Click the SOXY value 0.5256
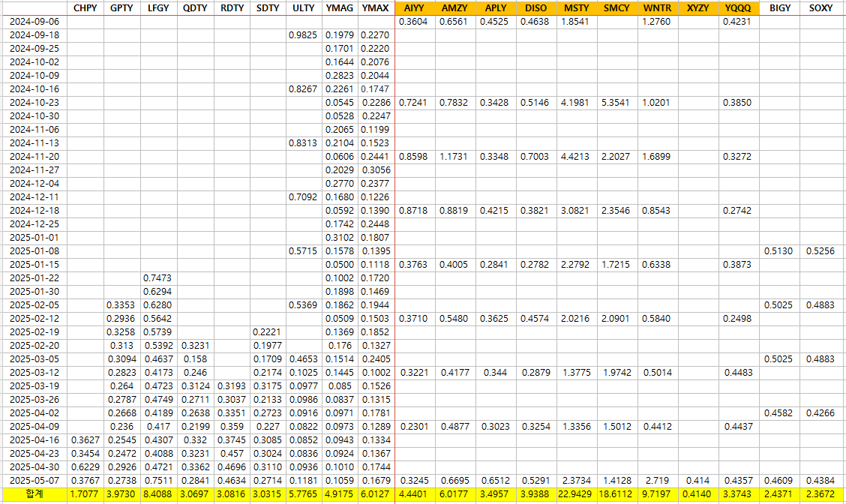The height and width of the screenshot is (504, 846). coord(821,251)
